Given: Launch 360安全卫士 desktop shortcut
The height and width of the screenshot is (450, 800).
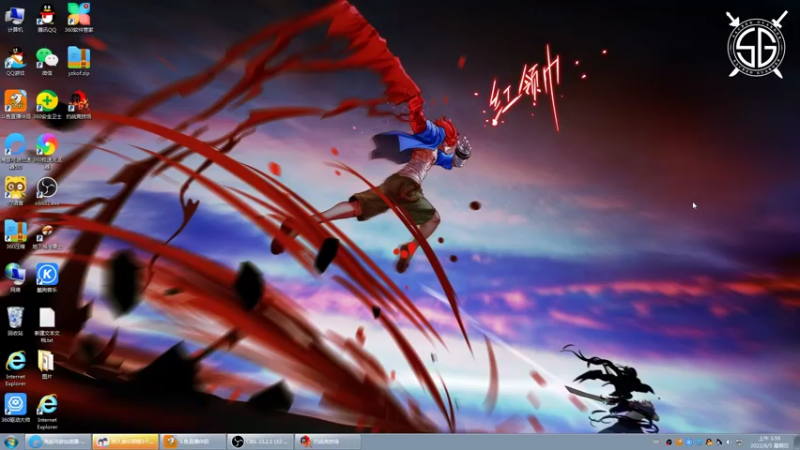Looking at the screenshot, I should [x=47, y=105].
